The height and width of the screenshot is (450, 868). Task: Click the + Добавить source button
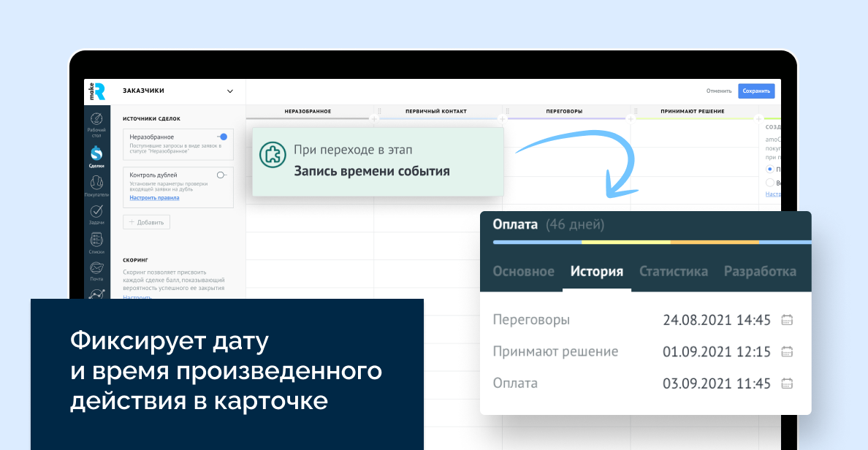pyautogui.click(x=147, y=222)
